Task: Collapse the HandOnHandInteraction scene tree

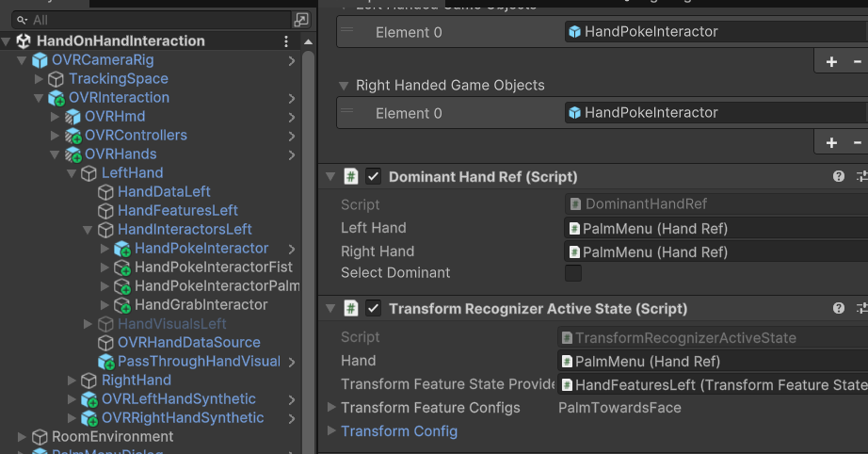Action: [7, 41]
